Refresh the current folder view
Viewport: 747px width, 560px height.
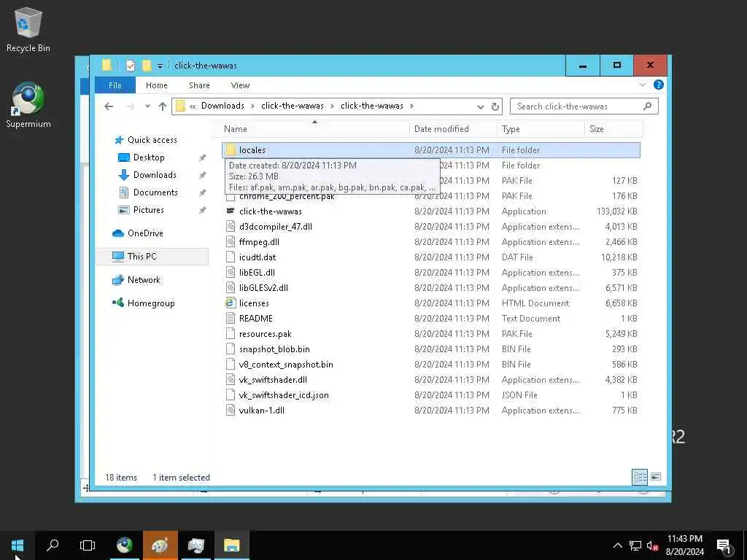pos(495,106)
